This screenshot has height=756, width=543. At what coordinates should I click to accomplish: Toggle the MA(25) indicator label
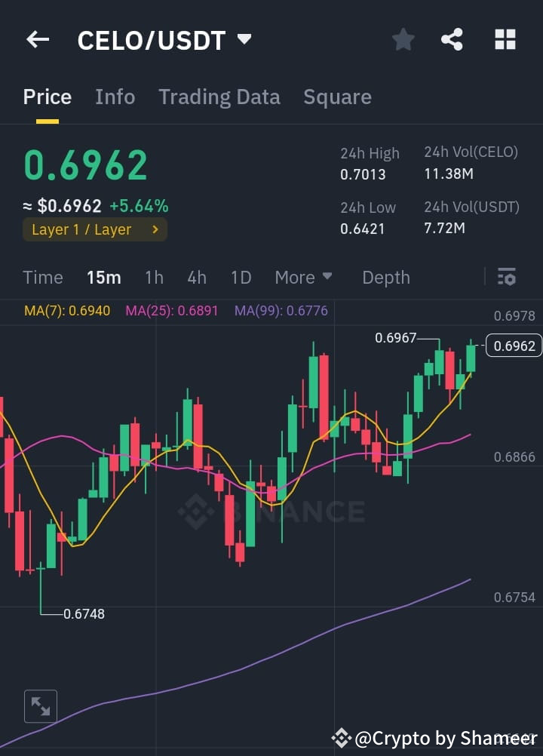171,310
